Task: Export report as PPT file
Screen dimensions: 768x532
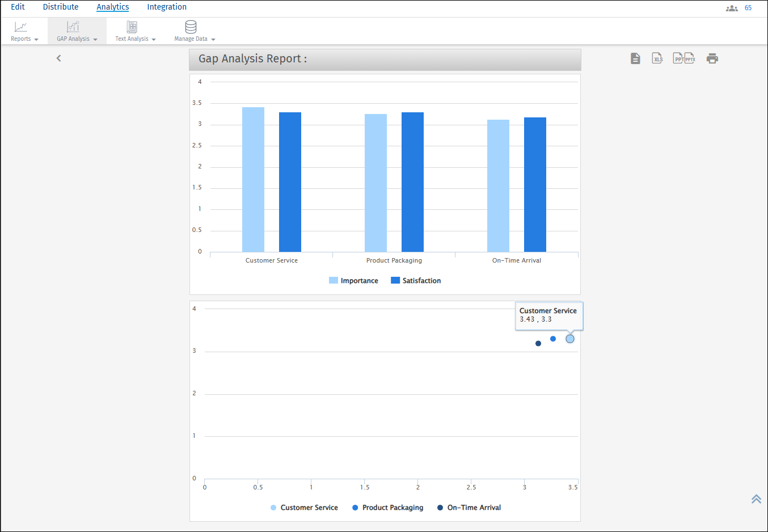Action: tap(678, 58)
